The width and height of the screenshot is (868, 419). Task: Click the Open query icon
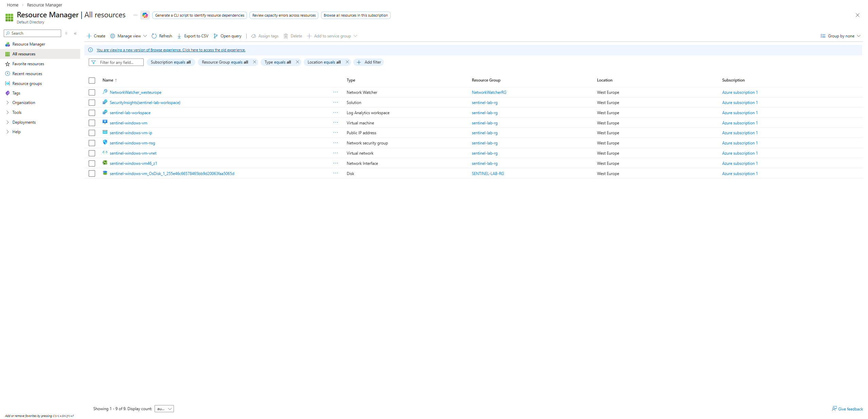pos(215,36)
